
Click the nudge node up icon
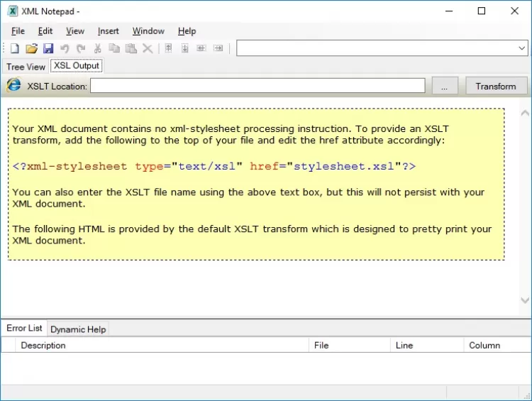tap(168, 48)
